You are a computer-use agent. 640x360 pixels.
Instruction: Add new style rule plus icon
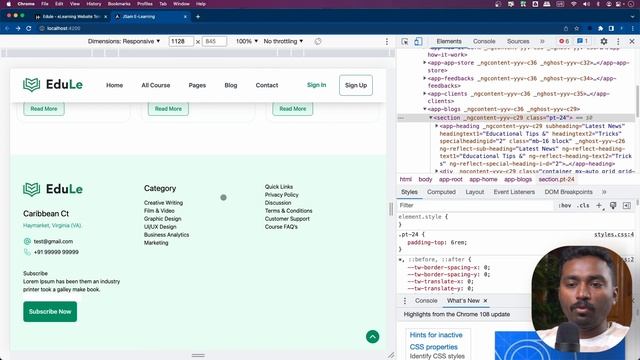(x=599, y=205)
